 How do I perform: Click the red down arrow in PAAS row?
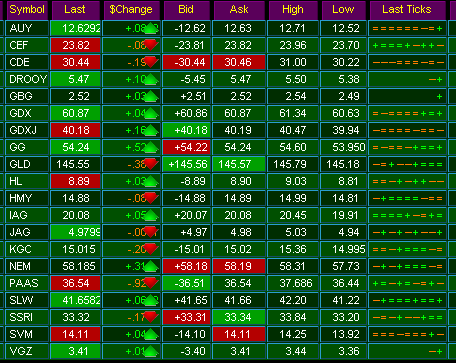(151, 283)
